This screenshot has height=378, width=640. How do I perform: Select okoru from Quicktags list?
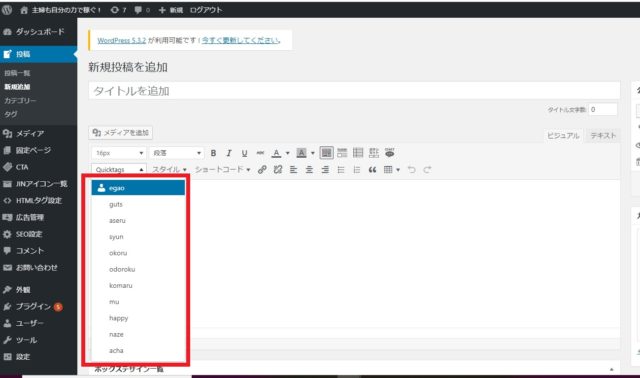pos(138,253)
